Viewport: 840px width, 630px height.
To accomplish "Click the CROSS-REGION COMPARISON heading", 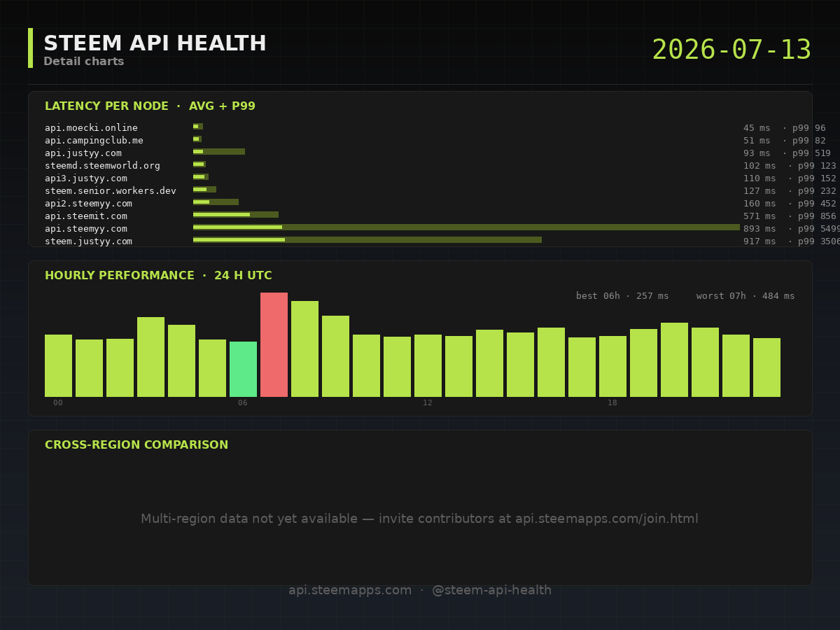I will [136, 445].
